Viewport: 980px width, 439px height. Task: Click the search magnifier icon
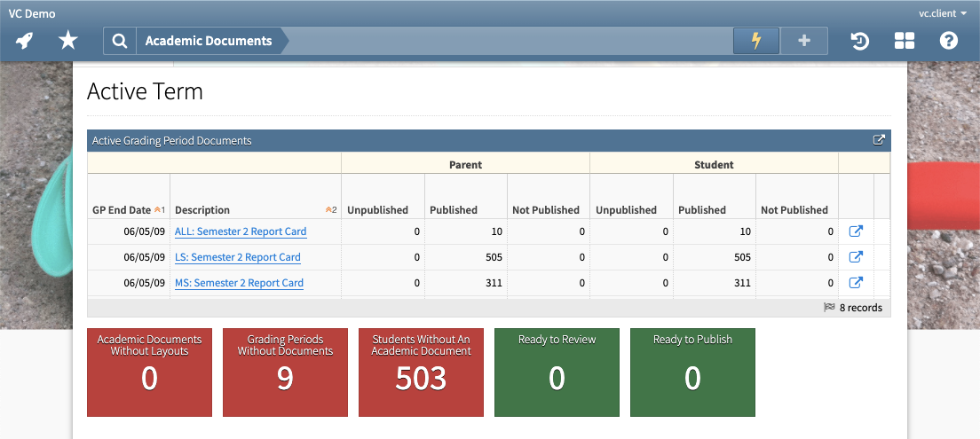[x=119, y=41]
